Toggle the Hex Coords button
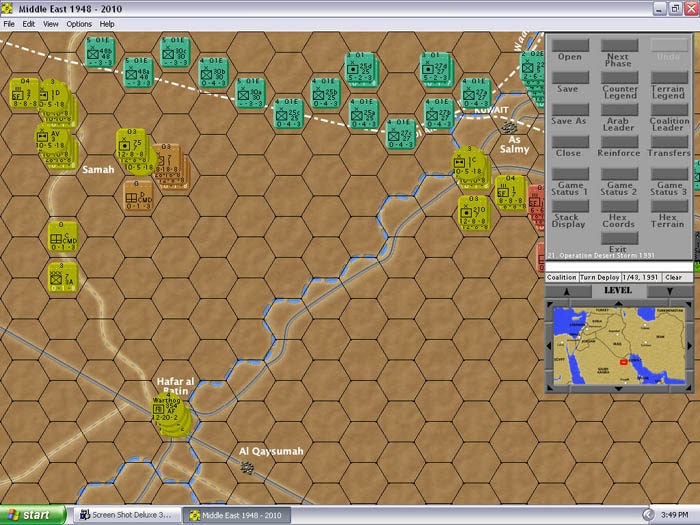 619,206
